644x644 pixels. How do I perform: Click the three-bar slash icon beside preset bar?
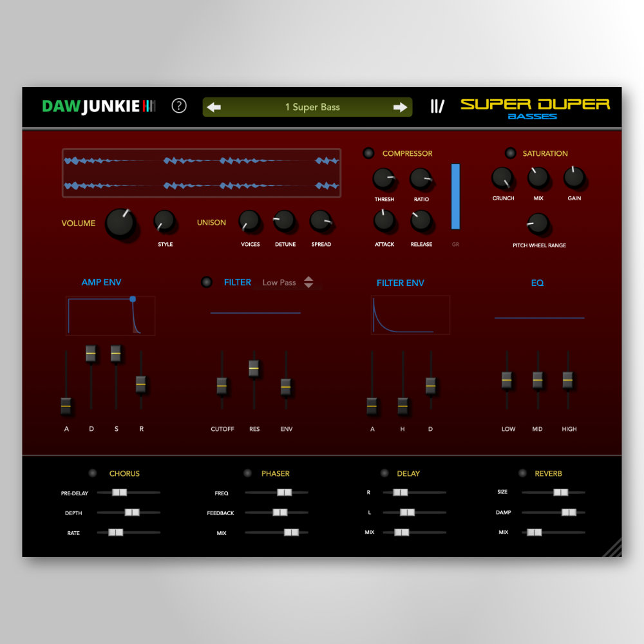click(x=437, y=106)
